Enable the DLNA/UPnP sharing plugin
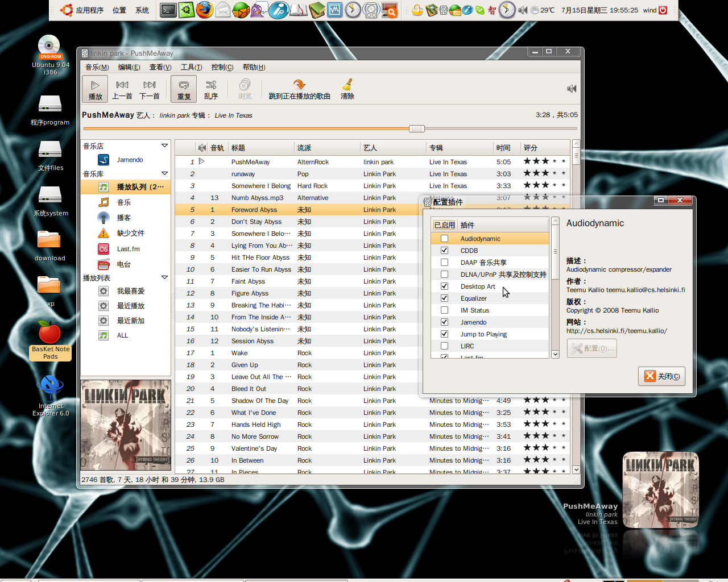The height and width of the screenshot is (582, 728). point(444,275)
